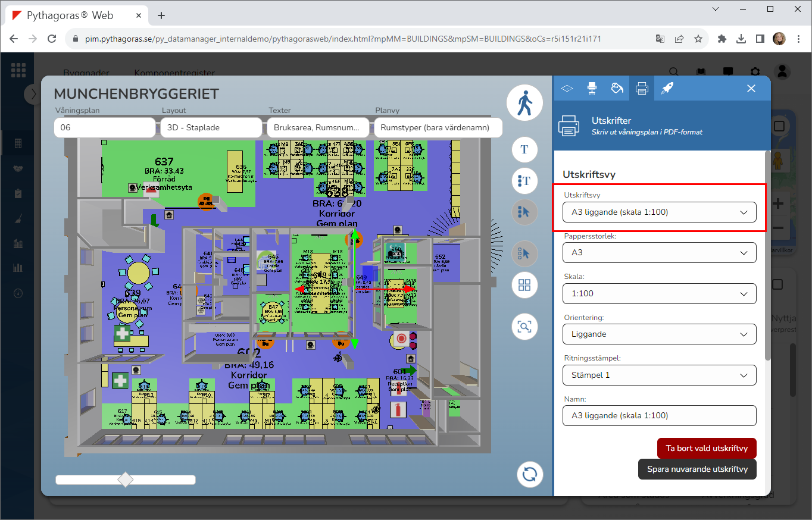Click the circular refresh view button
Viewport: 812px width, 520px height.
[529, 474]
